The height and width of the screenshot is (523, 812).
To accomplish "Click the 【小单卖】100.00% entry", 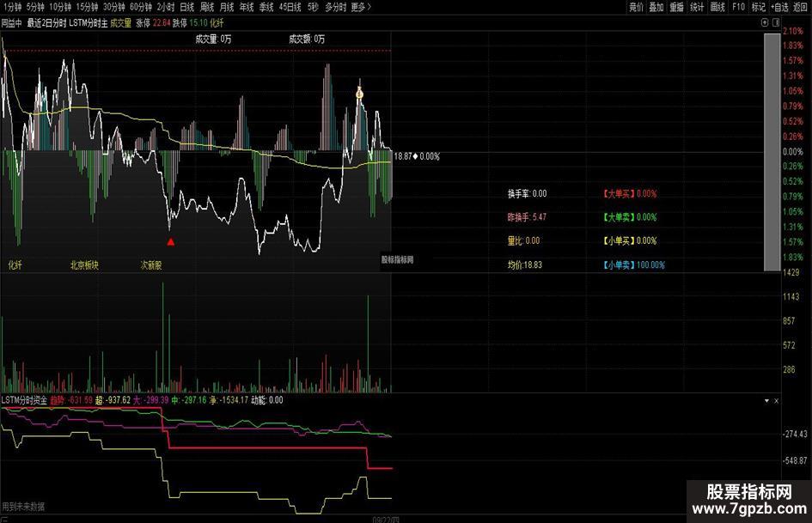I will [633, 265].
